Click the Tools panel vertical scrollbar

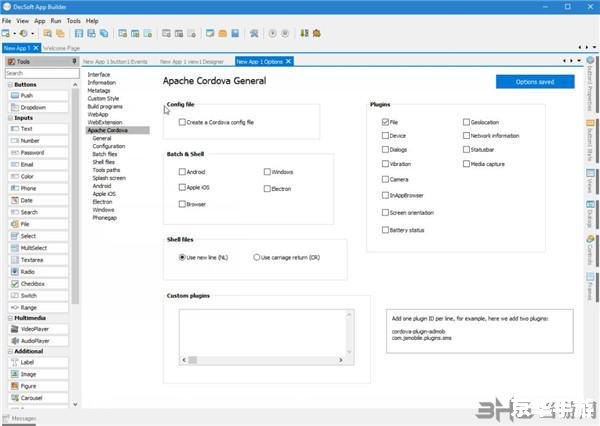click(75, 244)
